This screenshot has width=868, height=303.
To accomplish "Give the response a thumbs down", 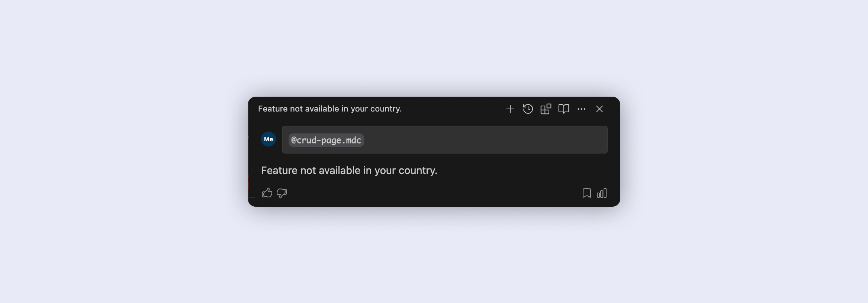I will coord(282,193).
